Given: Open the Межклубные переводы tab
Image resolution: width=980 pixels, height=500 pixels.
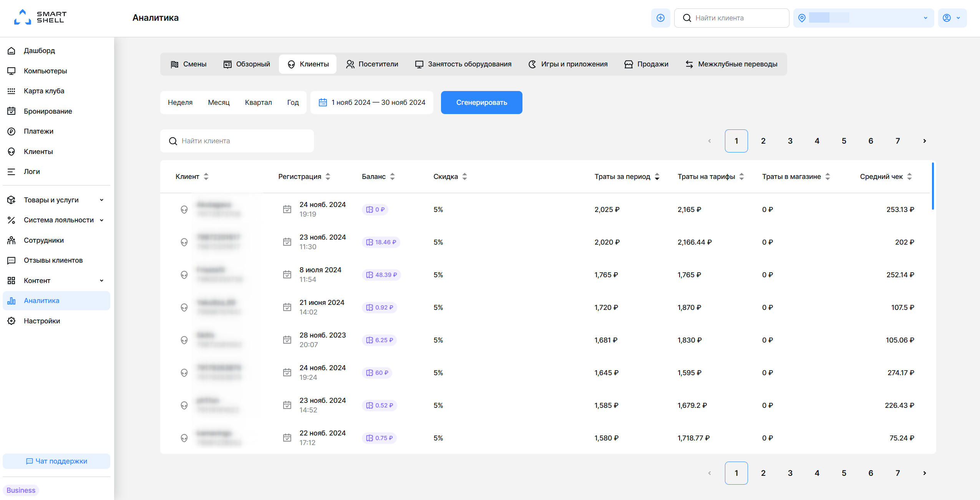Looking at the screenshot, I should click(731, 64).
